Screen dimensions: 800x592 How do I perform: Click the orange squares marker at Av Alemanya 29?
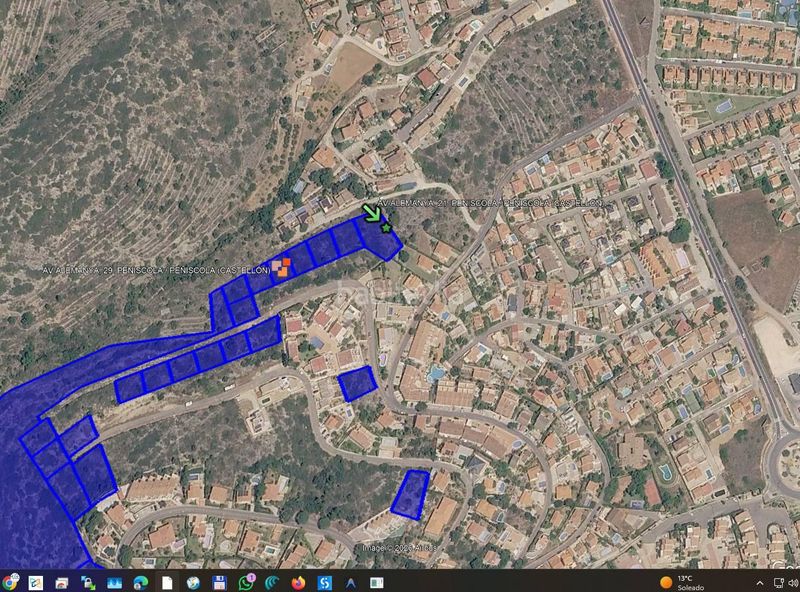pyautogui.click(x=281, y=267)
